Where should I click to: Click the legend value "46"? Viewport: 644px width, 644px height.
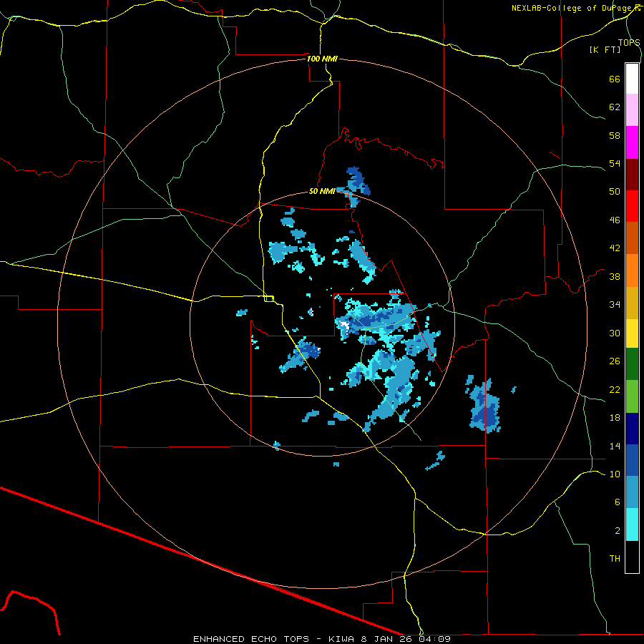[x=615, y=220]
